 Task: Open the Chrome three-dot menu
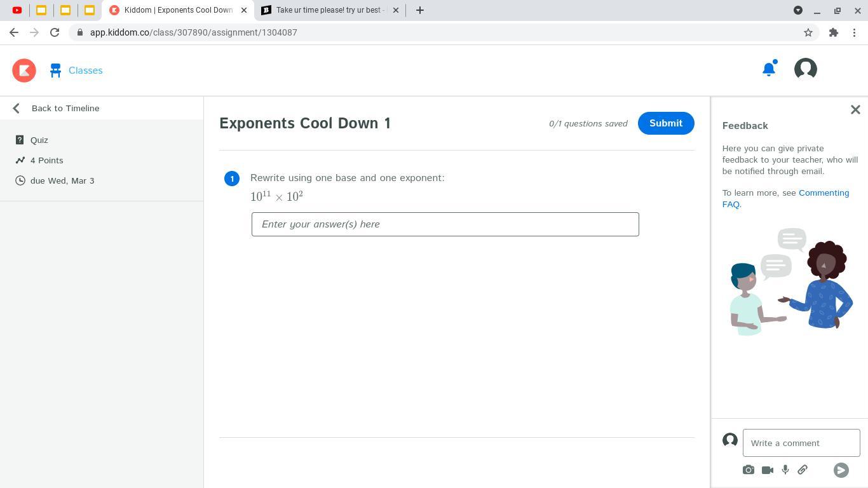point(855,32)
